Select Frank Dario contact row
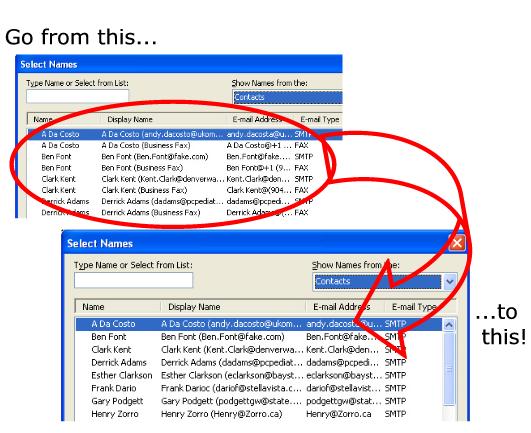The height and width of the screenshot is (433, 531). pos(259,388)
